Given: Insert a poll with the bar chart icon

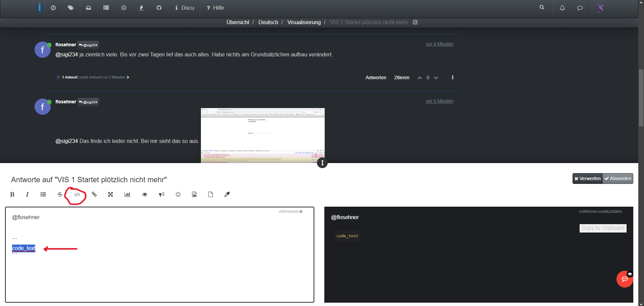Looking at the screenshot, I should [x=127, y=195].
